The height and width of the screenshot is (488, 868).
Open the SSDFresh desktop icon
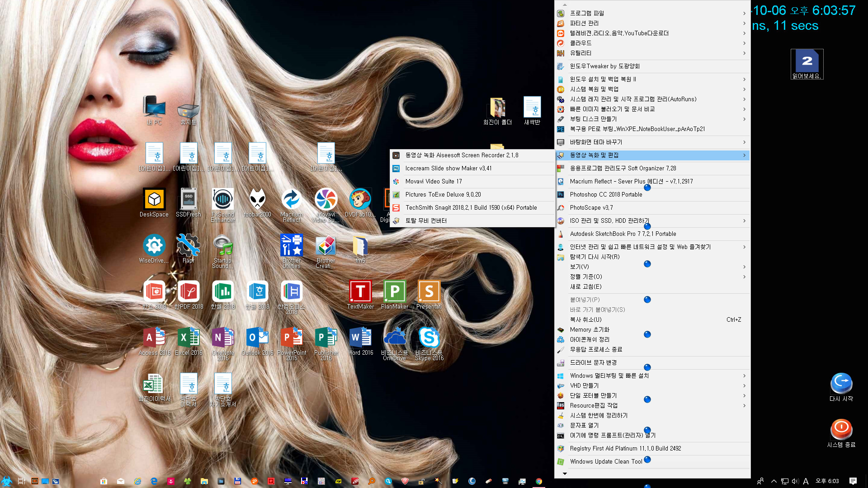click(x=189, y=202)
